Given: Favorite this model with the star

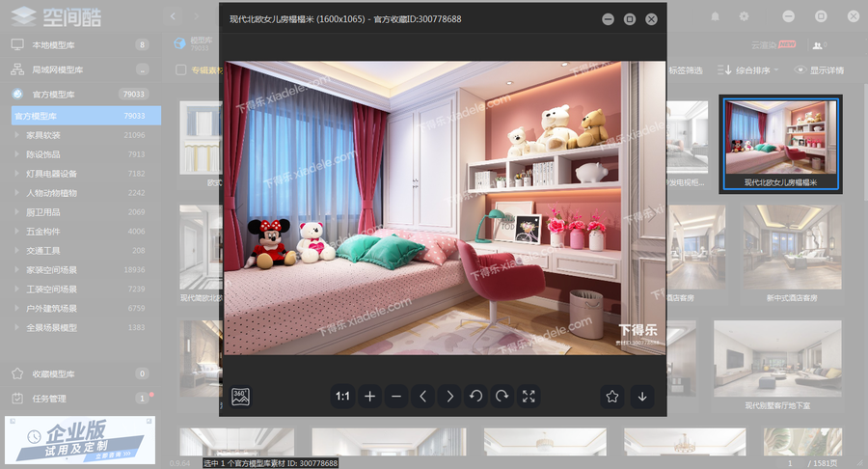Looking at the screenshot, I should (x=612, y=397).
